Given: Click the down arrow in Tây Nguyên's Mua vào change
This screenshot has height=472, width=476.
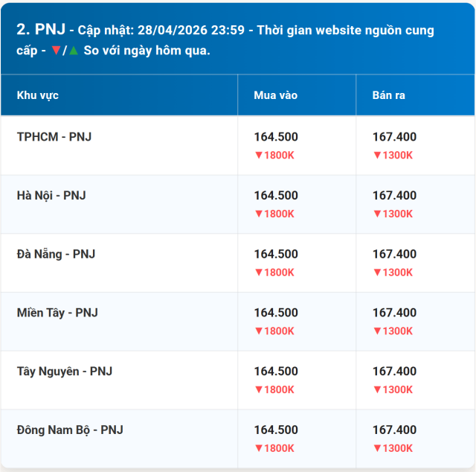Looking at the screenshot, I should 258,389.
